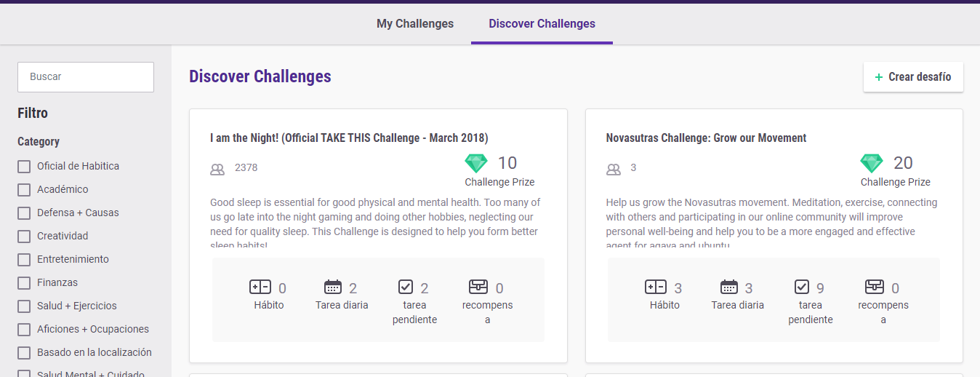Image resolution: width=980 pixels, height=377 pixels.
Task: Click recompensa chest icon in Novasutras card
Action: (x=875, y=287)
